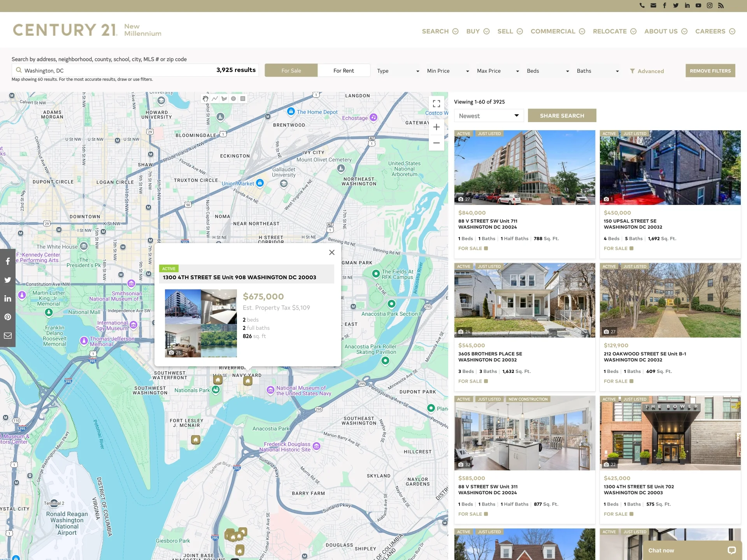Select the draw circle tool on map
Screen dimensions: 747x560
click(x=233, y=99)
